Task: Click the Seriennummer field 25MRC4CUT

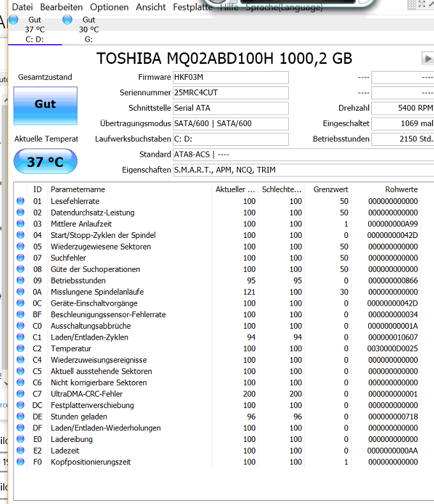Action: 231,93
